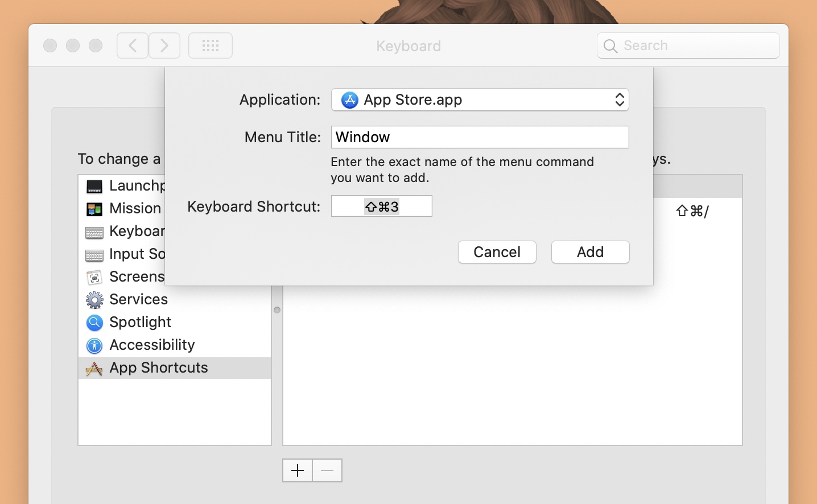Select the Mission Control icon

tap(94, 209)
